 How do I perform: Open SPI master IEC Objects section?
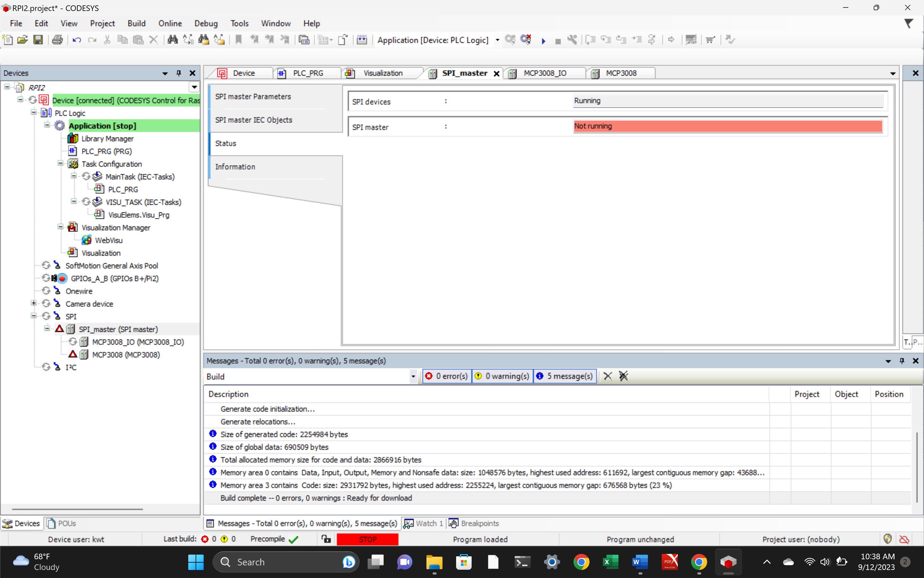pos(253,120)
